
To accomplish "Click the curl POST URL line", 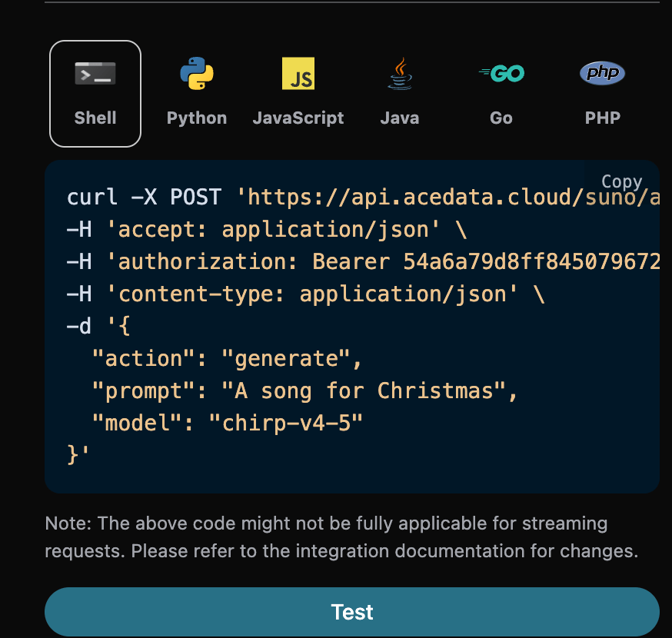I will (363, 198).
